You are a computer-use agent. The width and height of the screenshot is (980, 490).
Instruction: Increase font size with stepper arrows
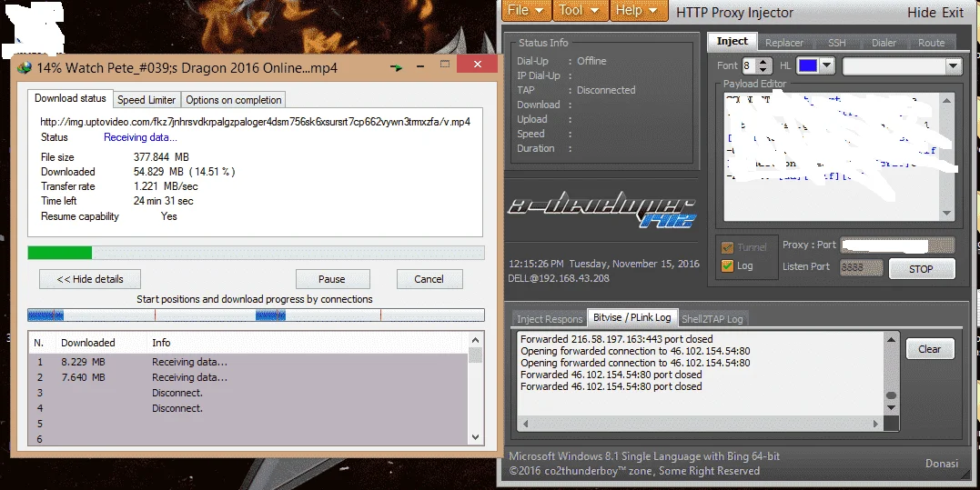click(763, 62)
